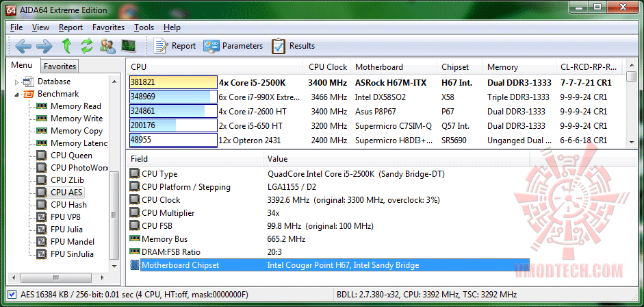Screen dimensions: 644x307
Task: Click the CPU Type chip icon
Action: (x=134, y=174)
